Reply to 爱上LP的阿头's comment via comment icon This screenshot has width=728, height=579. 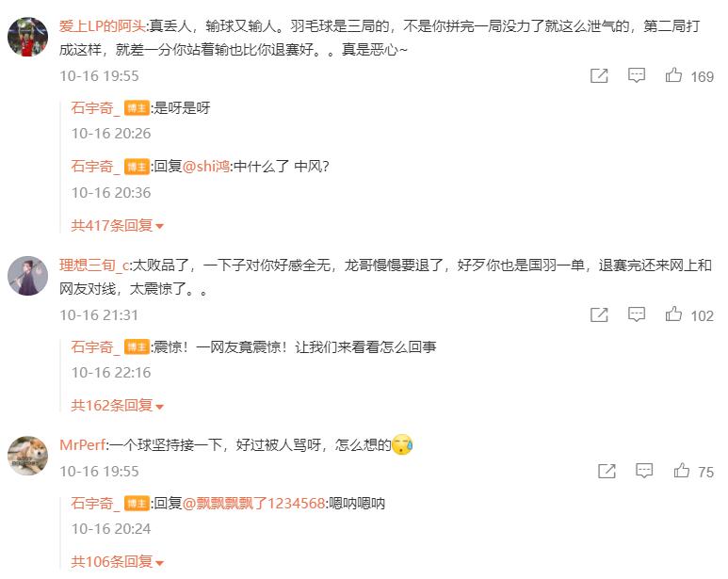[636, 75]
